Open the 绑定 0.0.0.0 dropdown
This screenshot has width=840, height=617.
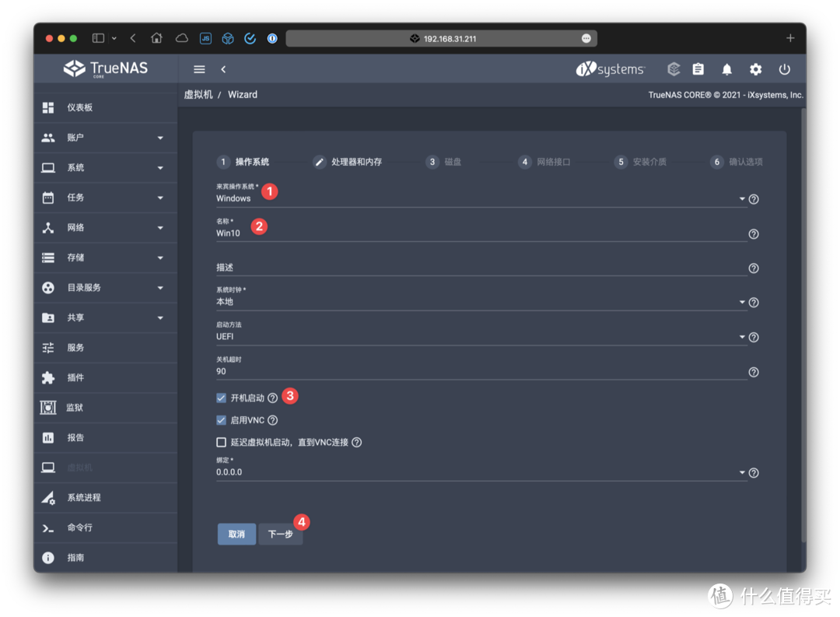tap(481, 472)
